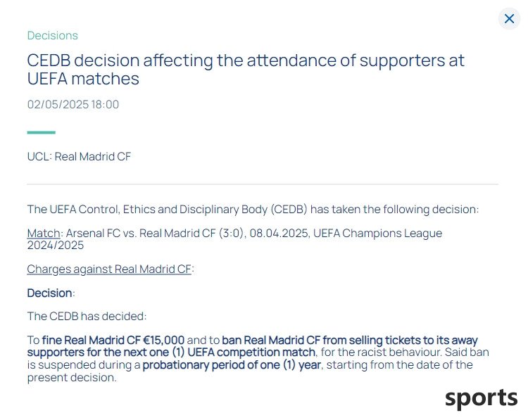Screen dimensions: 528x420
Task: Click the The CEDB has decided line
Action: [x=87, y=317]
